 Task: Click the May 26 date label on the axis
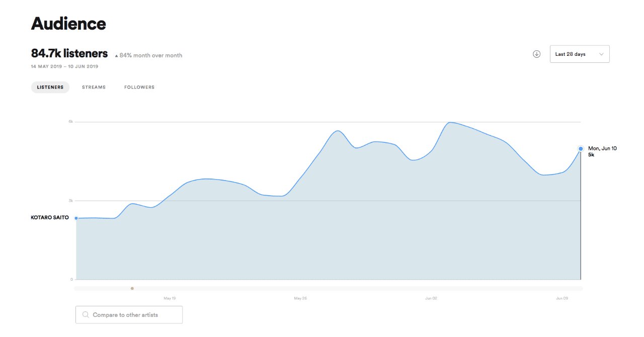pyautogui.click(x=300, y=298)
